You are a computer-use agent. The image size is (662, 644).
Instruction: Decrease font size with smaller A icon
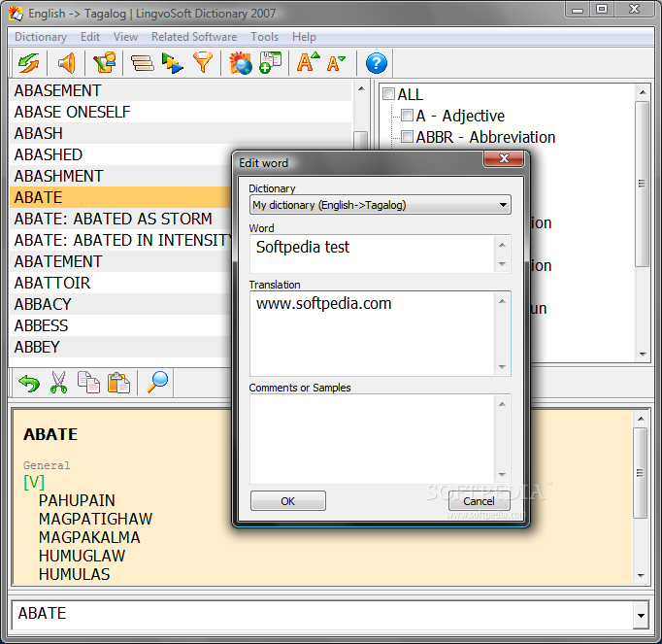(337, 63)
